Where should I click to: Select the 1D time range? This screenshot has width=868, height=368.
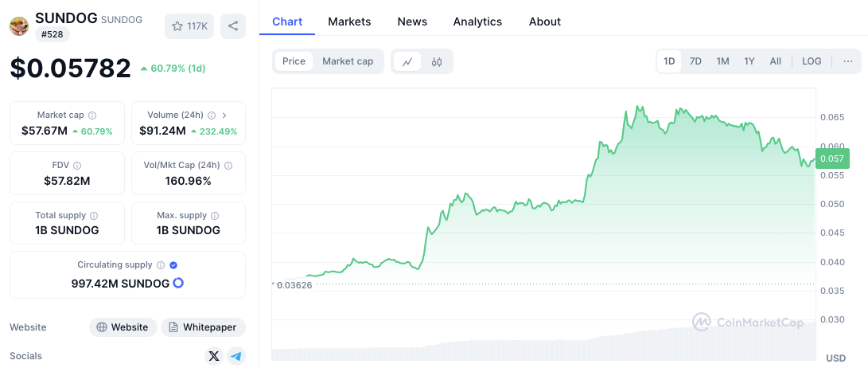tap(669, 61)
